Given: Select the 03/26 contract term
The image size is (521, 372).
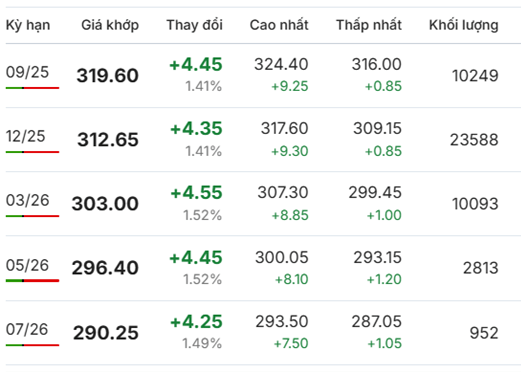Looking at the screenshot, I should pyautogui.click(x=28, y=200).
